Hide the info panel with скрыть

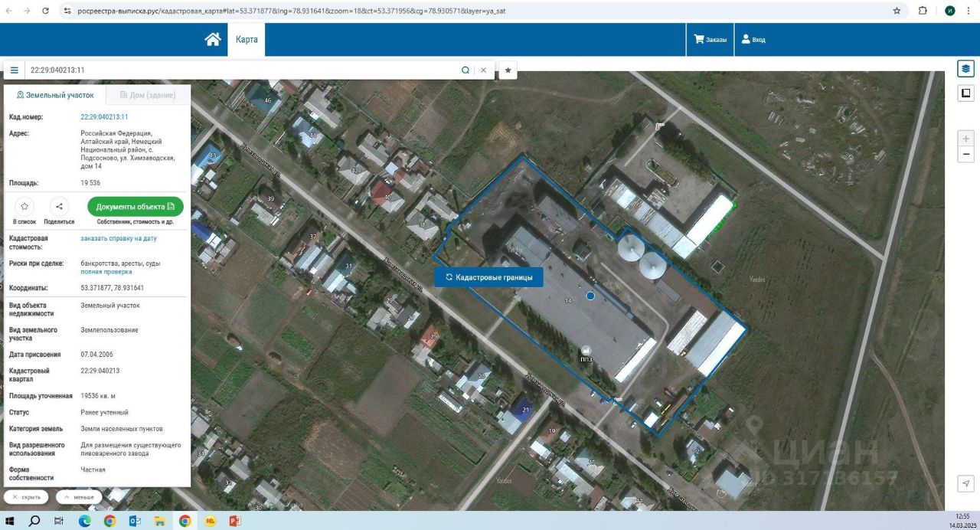[x=26, y=497]
